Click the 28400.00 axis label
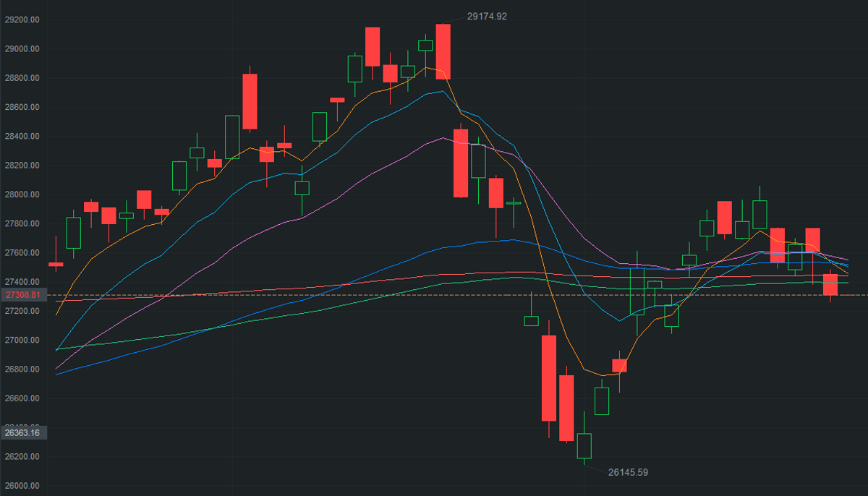 24,136
